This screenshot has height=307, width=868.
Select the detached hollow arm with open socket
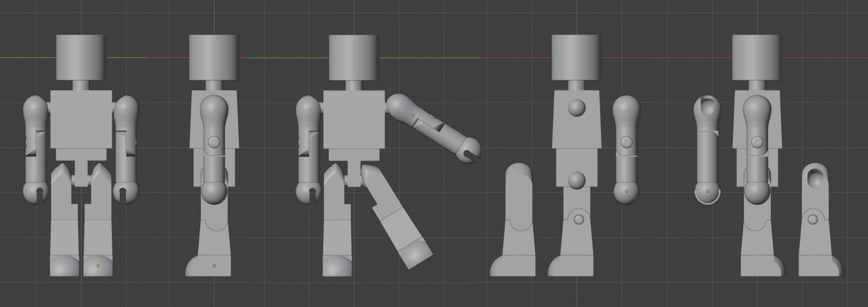pyautogui.click(x=707, y=149)
